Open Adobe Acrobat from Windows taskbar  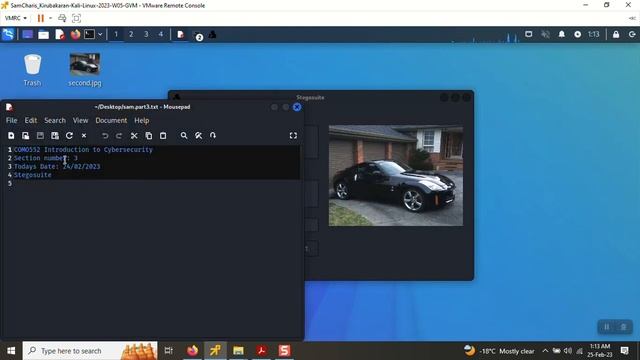[x=262, y=351]
